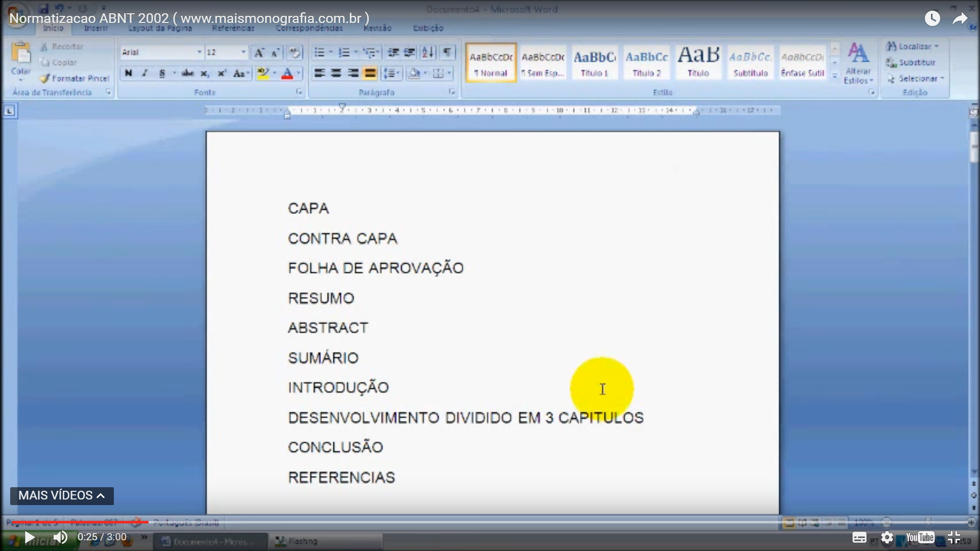
Task: Click the clear formatting icon
Action: coord(295,53)
